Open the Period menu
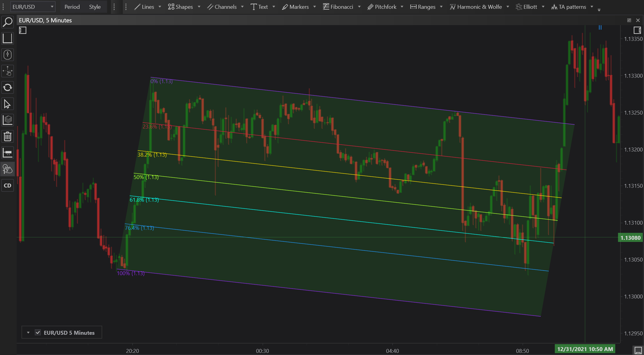 pos(72,7)
